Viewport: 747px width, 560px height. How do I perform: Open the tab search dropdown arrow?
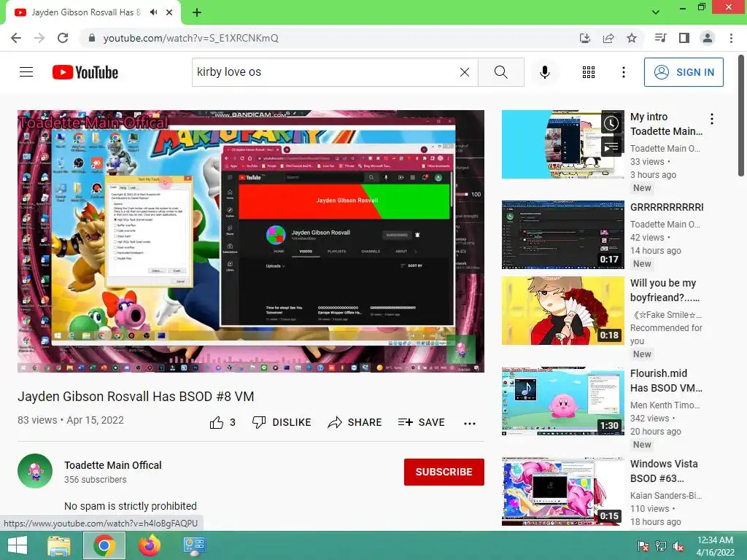tap(656, 12)
